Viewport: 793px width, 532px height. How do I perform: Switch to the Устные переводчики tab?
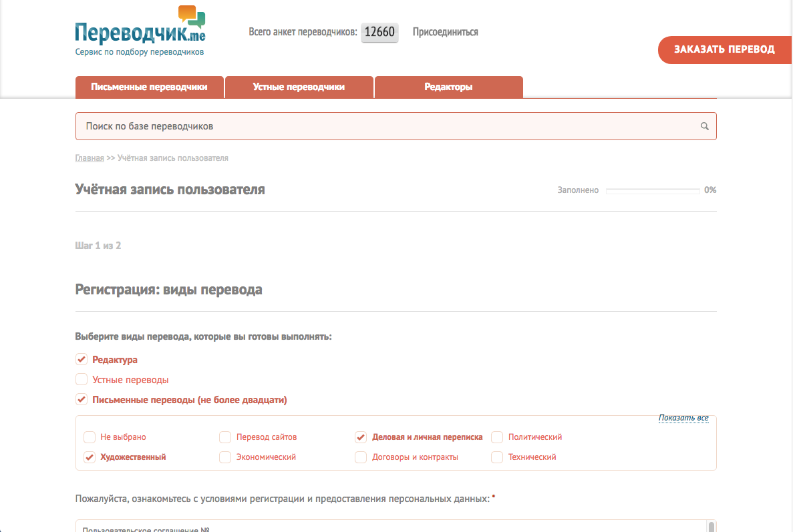pos(299,87)
